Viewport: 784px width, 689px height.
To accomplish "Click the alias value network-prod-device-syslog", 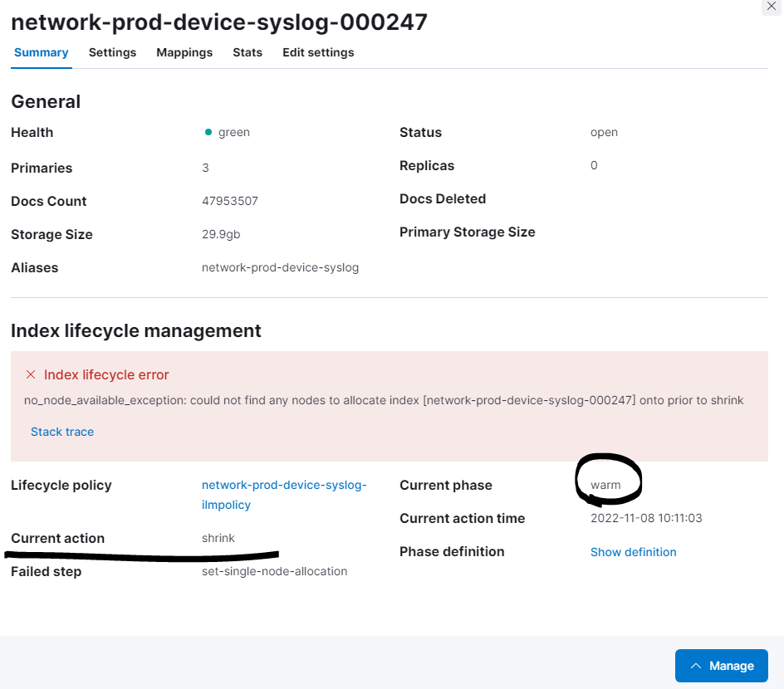I will tap(280, 267).
